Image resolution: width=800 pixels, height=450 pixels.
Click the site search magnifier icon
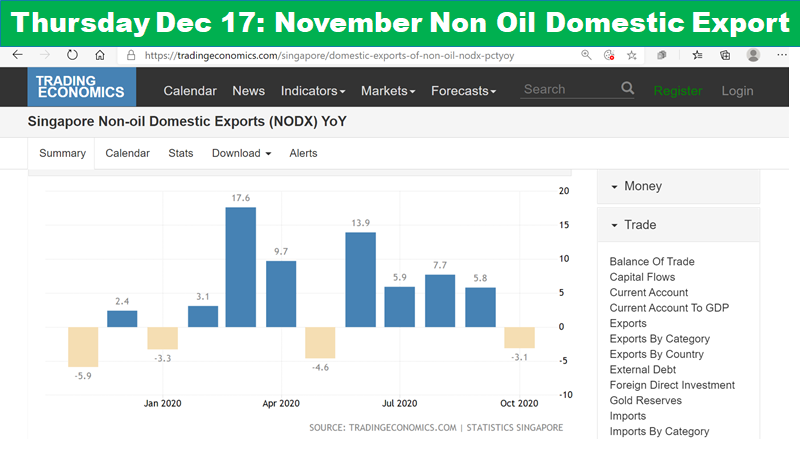tap(628, 88)
